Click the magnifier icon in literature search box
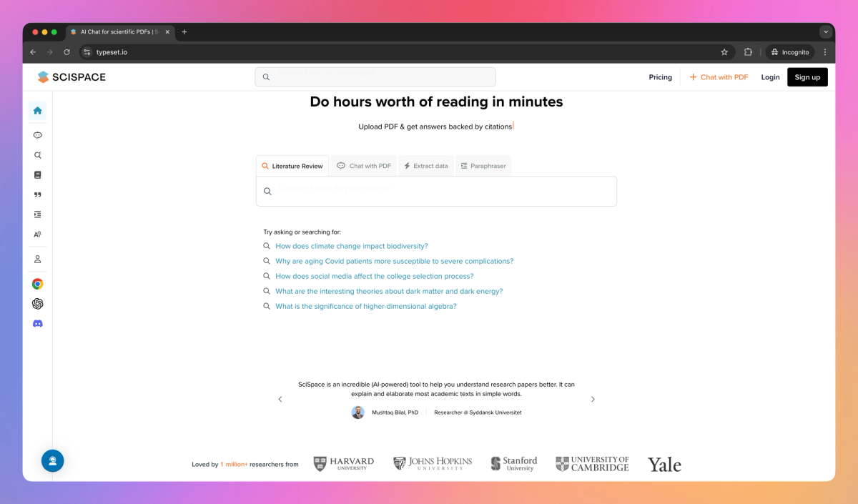The image size is (858, 504). coord(267,192)
